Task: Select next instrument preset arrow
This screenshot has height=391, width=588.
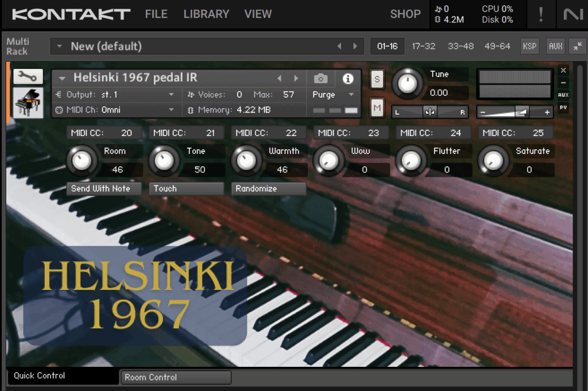Action: tap(296, 79)
